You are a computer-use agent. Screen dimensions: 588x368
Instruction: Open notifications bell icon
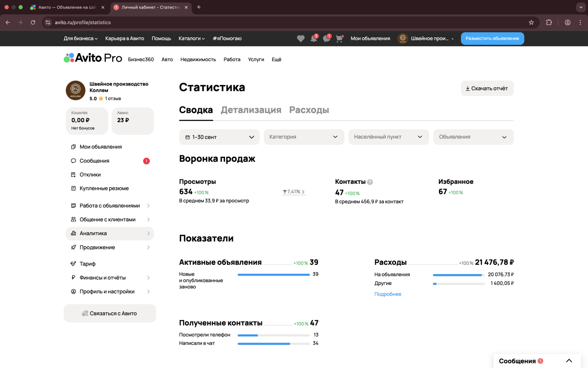(x=314, y=39)
